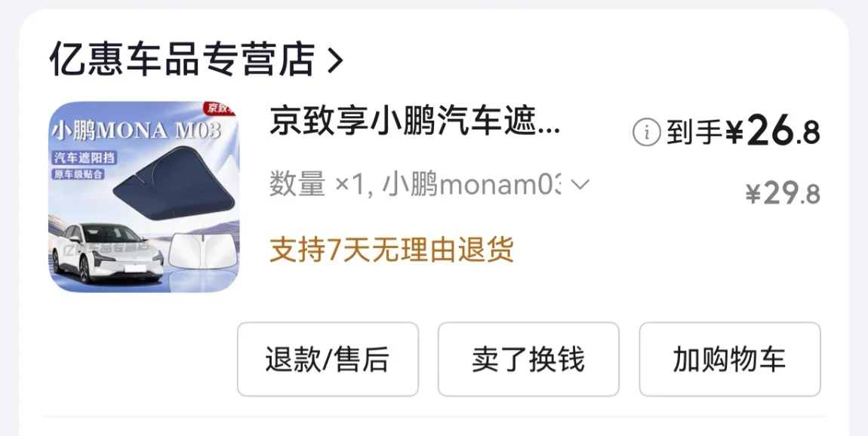Click the 到手¥26.8 final price
Viewport: 868px width, 436px height.
(x=743, y=132)
